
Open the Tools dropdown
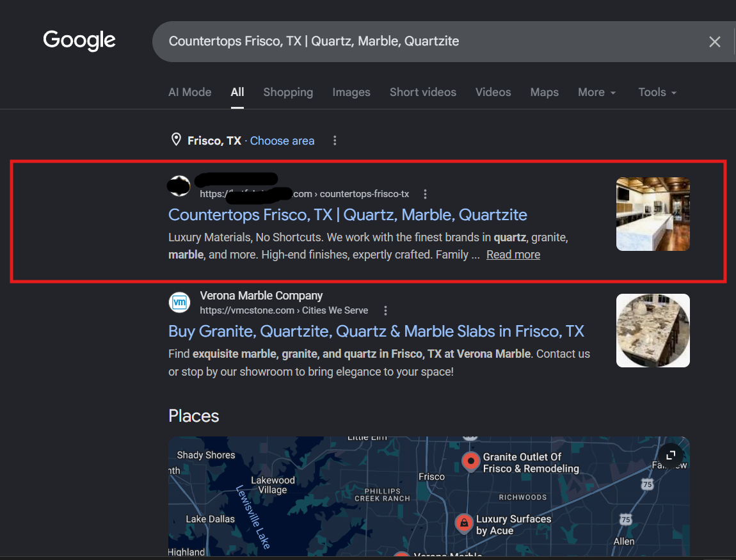tap(657, 92)
